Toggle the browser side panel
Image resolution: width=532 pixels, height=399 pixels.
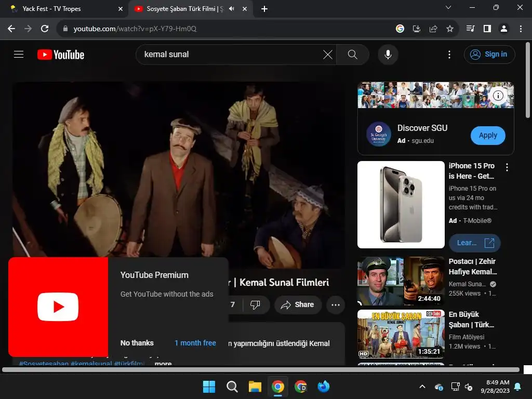487,29
